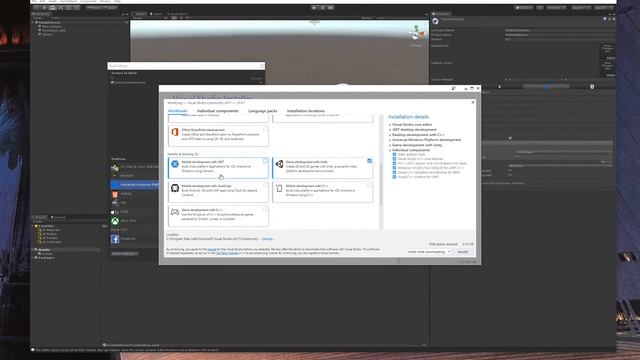This screenshot has width=640, height=360.
Task: Click Unity Move tool in toolbar
Action: (45, 7)
